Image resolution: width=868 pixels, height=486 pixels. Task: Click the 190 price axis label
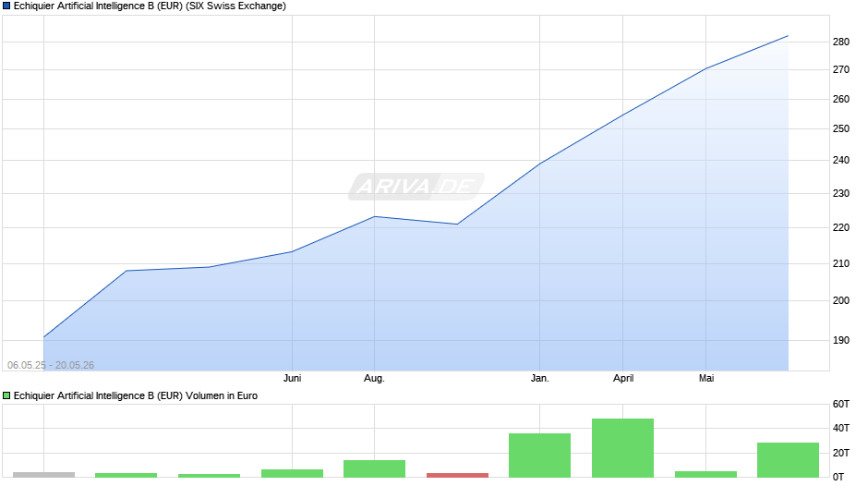(x=841, y=340)
